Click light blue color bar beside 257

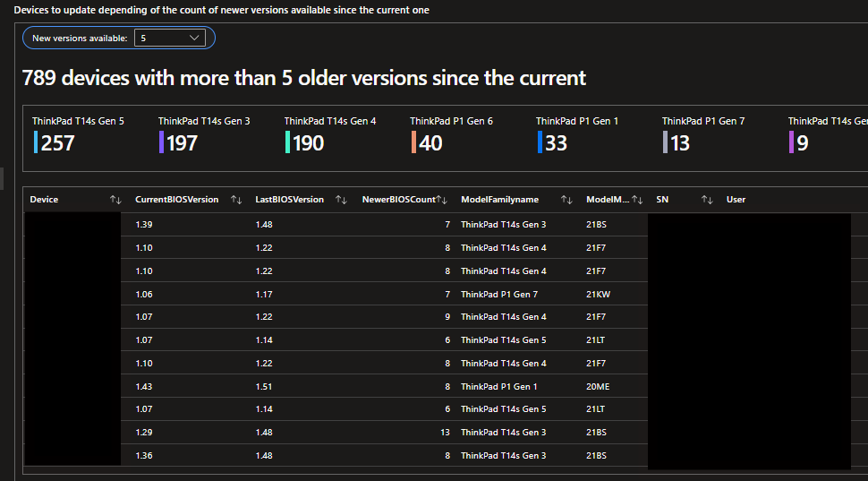point(36,142)
